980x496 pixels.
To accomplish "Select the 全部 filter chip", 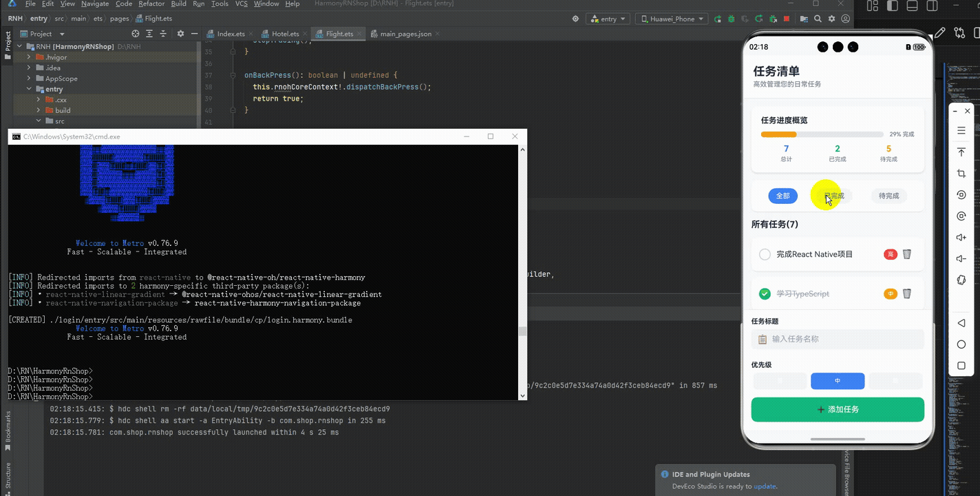I will [x=783, y=196].
